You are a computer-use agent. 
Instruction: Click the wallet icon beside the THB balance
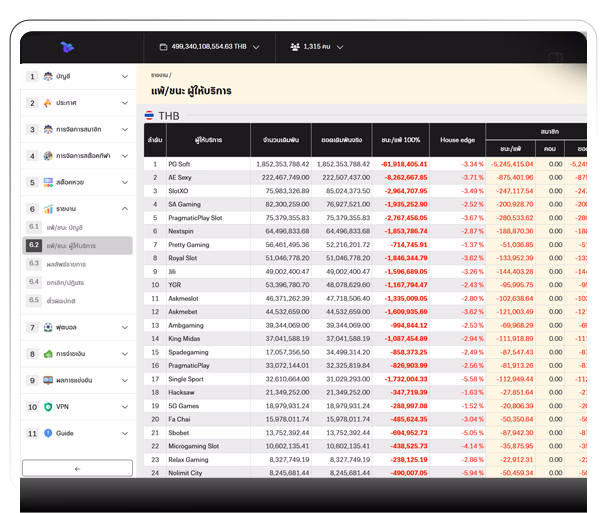click(163, 47)
